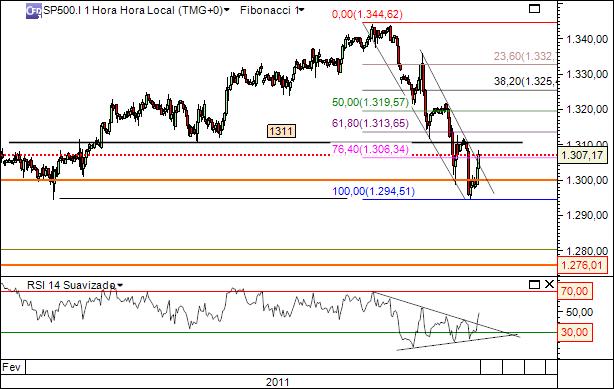Click the 1.320,00 price axis value

click(x=587, y=109)
